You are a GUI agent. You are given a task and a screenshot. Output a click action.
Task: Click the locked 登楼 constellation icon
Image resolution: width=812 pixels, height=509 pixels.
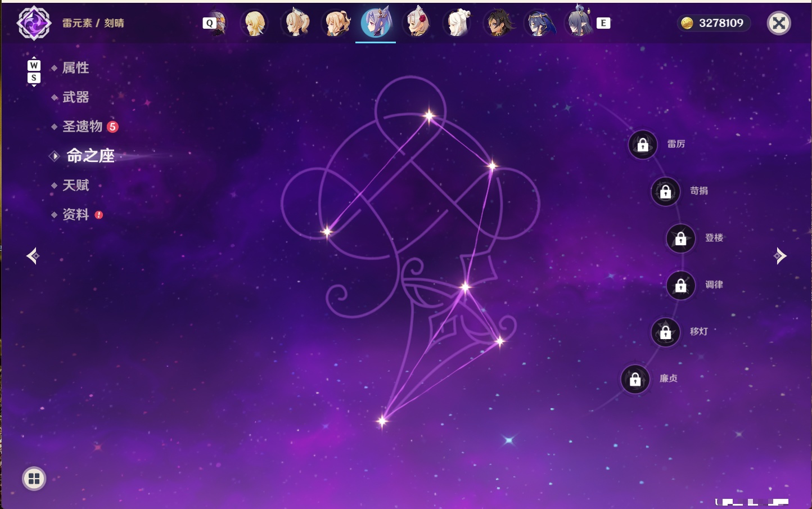(x=681, y=238)
